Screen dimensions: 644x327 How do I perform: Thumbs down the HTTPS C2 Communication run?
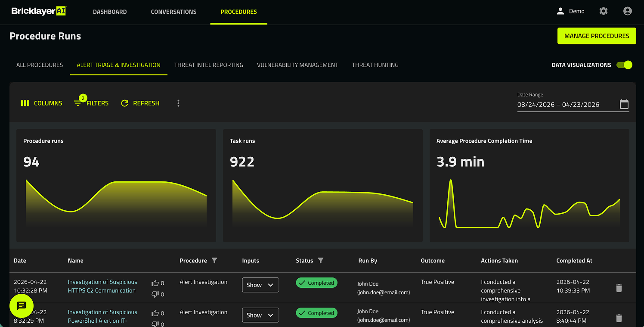point(155,294)
